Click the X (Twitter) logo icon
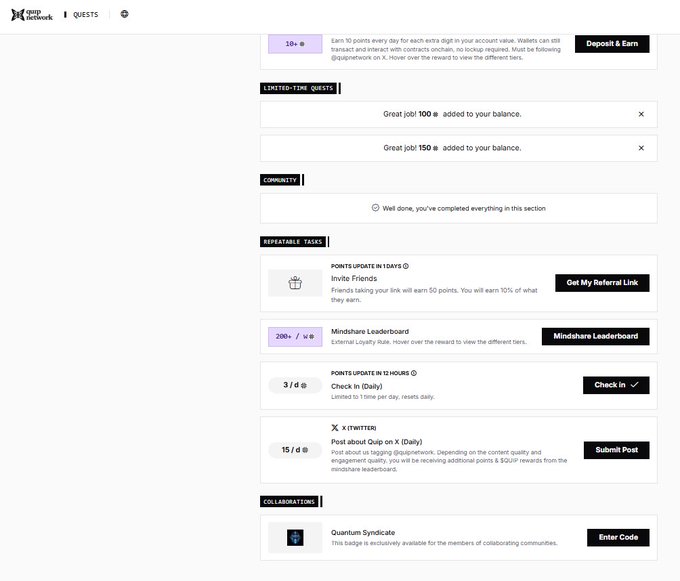Image resolution: width=680 pixels, height=581 pixels. 335,428
